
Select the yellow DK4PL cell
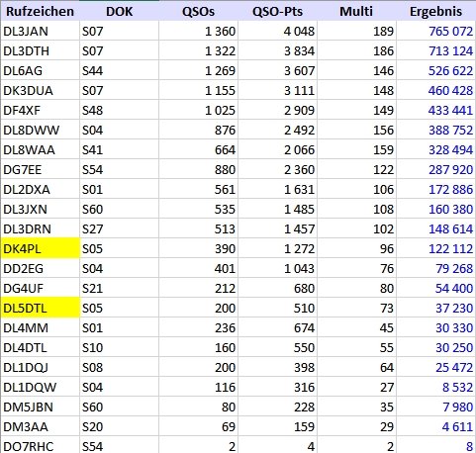(x=41, y=248)
